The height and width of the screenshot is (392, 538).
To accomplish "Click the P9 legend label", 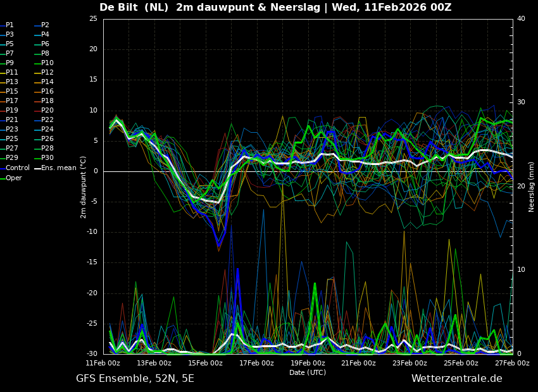I will click(9, 63).
